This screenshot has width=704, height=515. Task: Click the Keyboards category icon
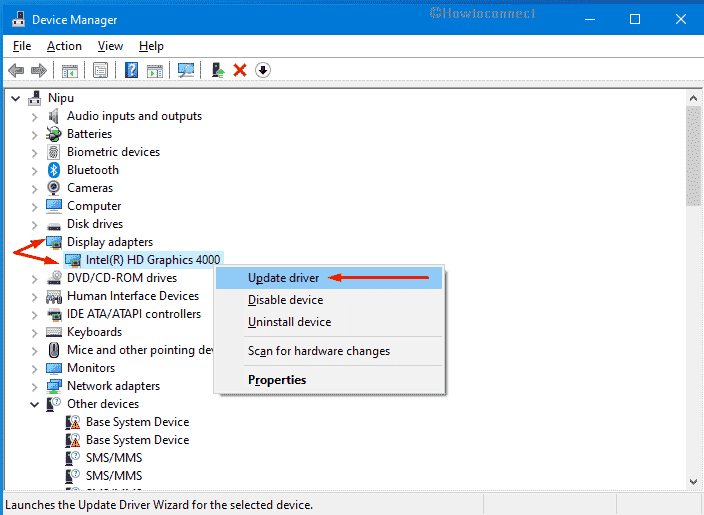pyautogui.click(x=54, y=332)
